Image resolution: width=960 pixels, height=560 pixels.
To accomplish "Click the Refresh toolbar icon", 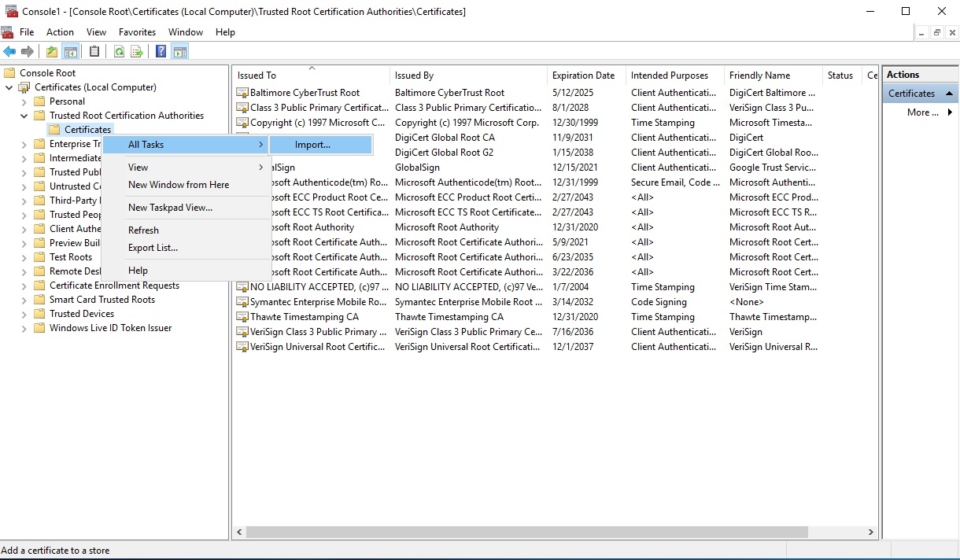I will click(119, 52).
